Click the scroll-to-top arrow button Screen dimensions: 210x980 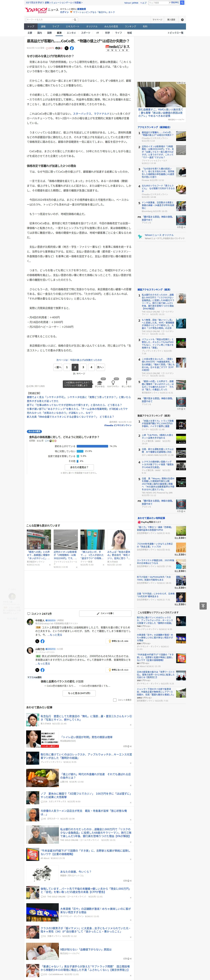203,606
